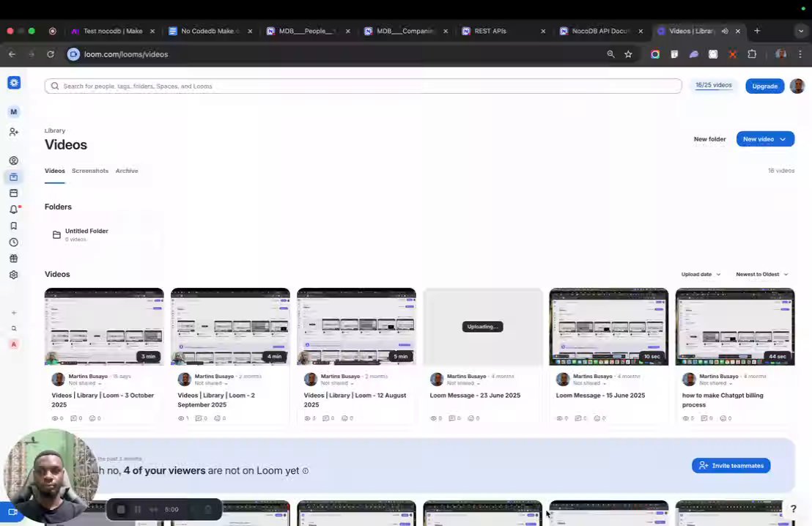Open the 3 min video thumbnail
This screenshot has width=812, height=526.
point(104,327)
